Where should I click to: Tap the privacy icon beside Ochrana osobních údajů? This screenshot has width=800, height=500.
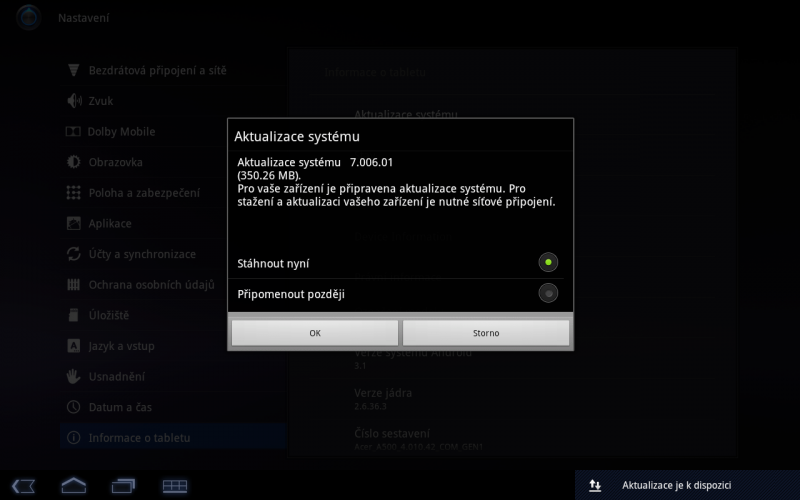pos(73,285)
